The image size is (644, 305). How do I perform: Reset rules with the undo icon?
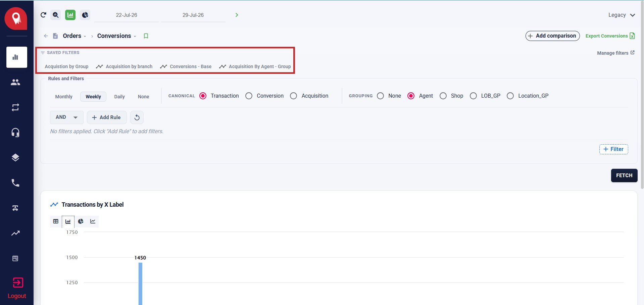coord(137,117)
